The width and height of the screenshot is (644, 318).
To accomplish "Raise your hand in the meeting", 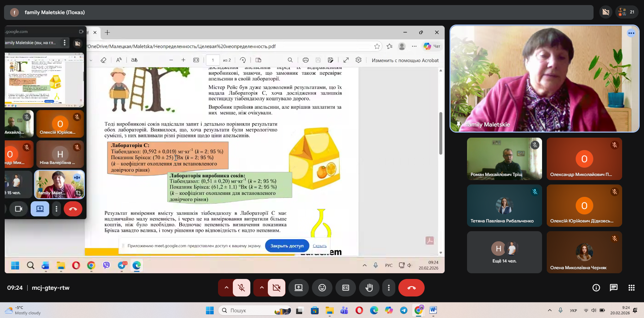I will coord(369,288).
